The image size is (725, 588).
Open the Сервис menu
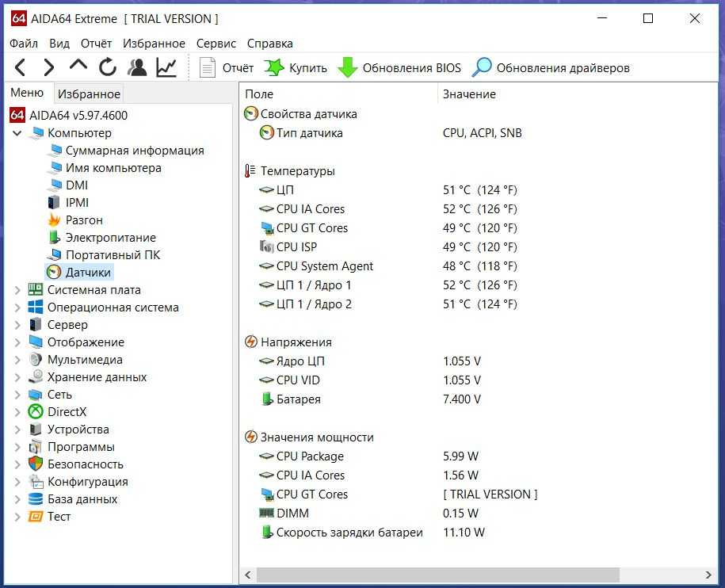click(216, 44)
